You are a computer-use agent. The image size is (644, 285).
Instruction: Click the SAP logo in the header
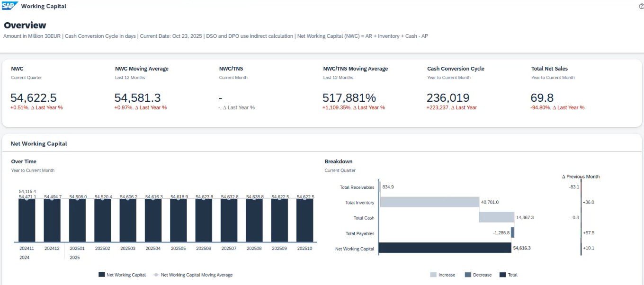[x=10, y=6]
